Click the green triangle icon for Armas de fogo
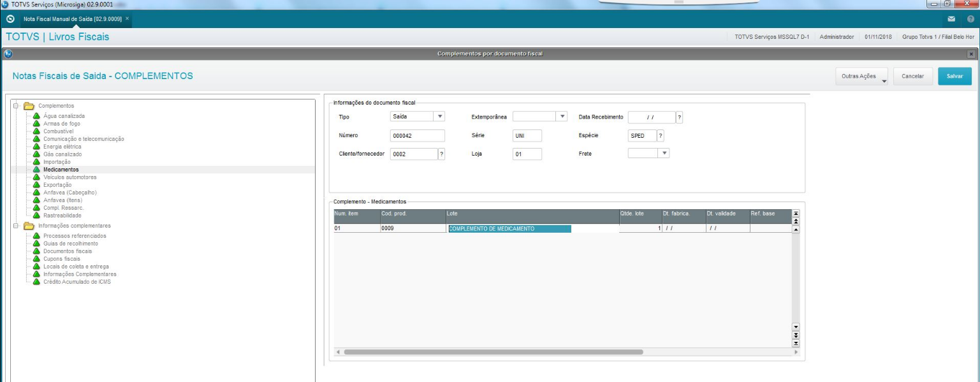 click(36, 124)
